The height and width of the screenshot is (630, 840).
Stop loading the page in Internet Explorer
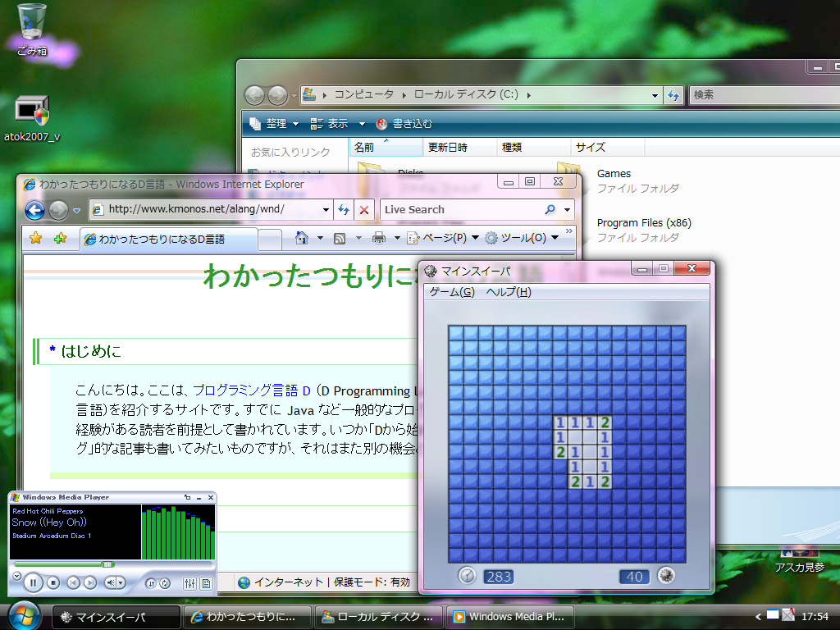tap(363, 209)
